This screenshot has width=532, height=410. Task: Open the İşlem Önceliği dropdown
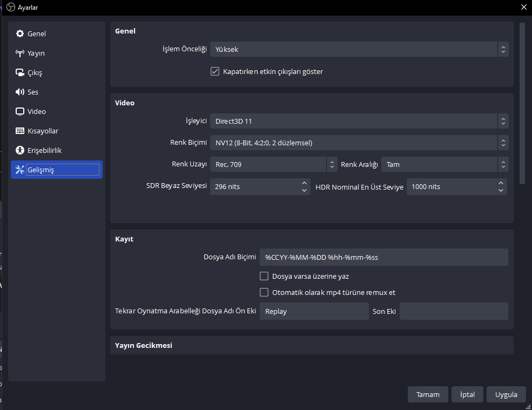pos(359,49)
